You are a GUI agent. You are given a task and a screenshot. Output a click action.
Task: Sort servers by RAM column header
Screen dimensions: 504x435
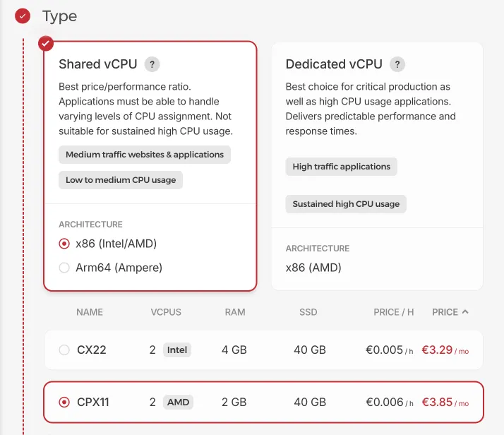(x=235, y=312)
